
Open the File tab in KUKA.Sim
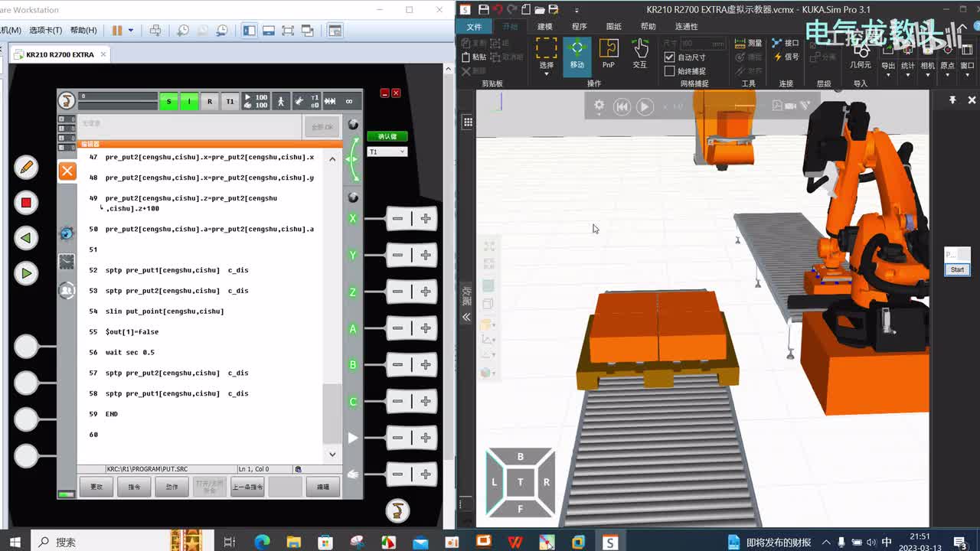coord(474,26)
